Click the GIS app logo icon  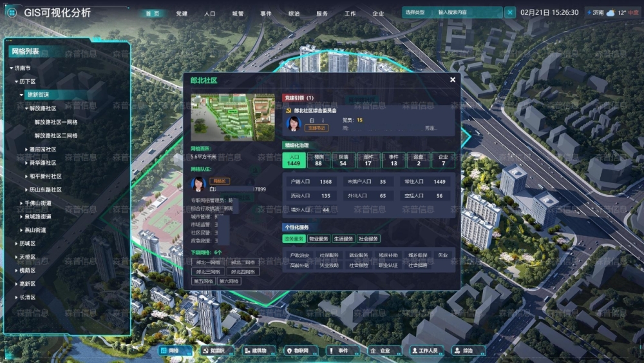[x=12, y=13]
